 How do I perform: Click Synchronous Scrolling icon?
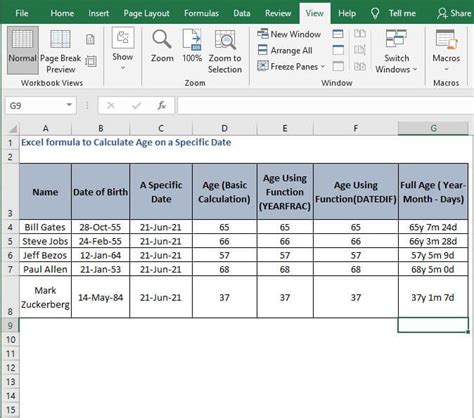(360, 50)
